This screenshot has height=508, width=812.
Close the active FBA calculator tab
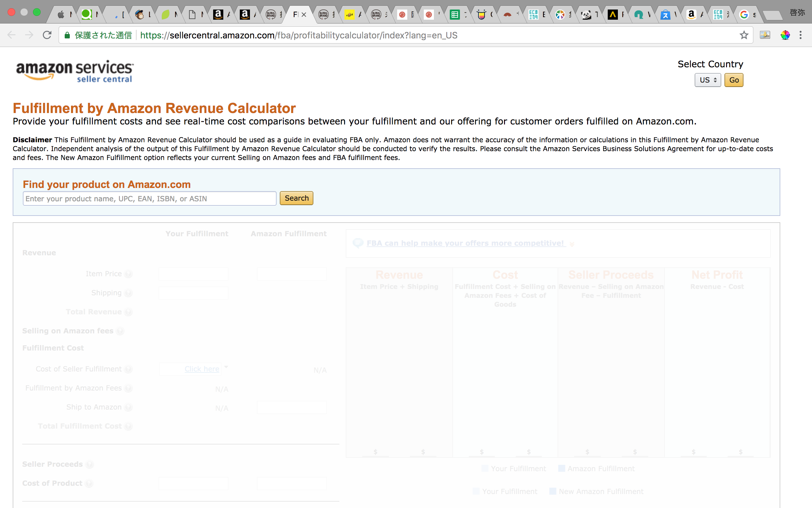click(x=304, y=15)
